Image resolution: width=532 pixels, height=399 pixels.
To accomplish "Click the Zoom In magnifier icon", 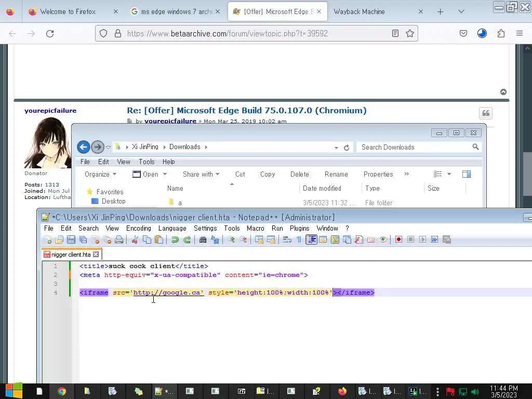I will 231,240.
